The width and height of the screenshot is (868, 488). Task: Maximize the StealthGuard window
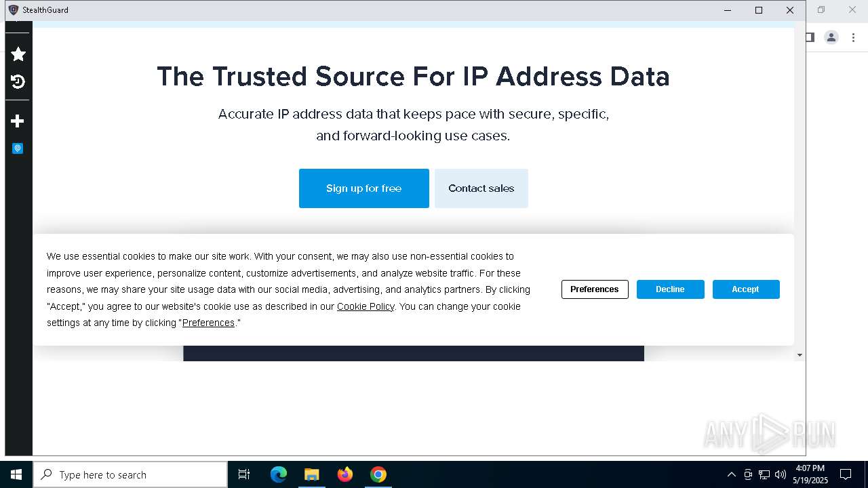[x=759, y=10]
